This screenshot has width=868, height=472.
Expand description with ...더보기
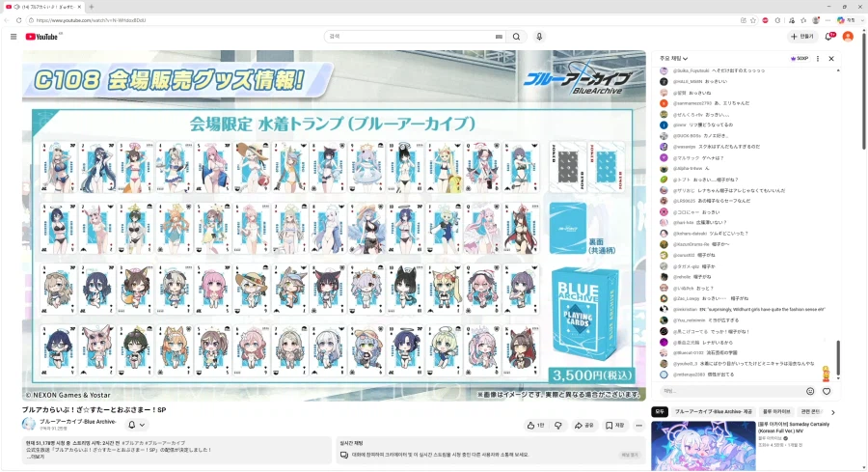35,458
